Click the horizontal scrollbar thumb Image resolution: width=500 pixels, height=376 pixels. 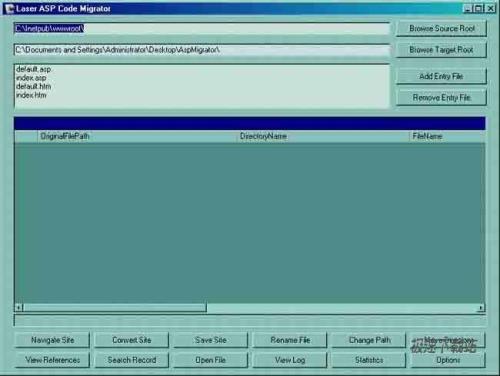[x=115, y=308]
